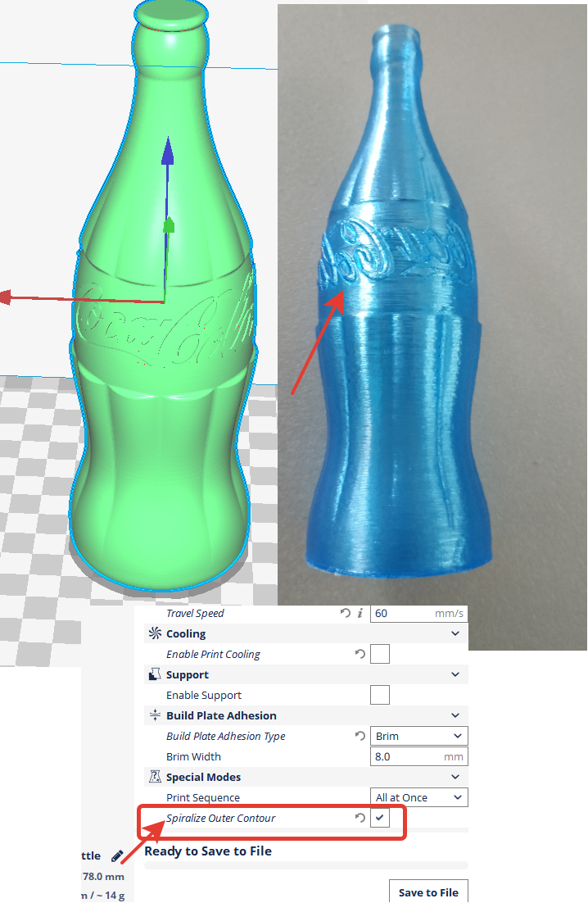Screen dimensions: 588x903
Task: Open Travel Speed info icon
Action: (x=360, y=613)
